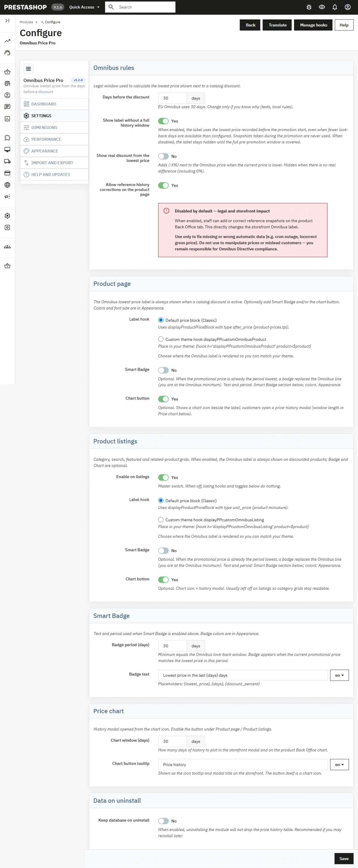This screenshot has width=358, height=868.
Task: Enable Show real discount from lowest price
Action: [163, 156]
